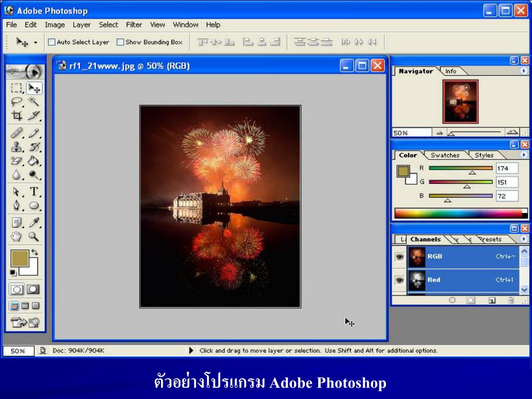Zoom in button in Navigator
The height and width of the screenshot is (399, 532).
click(512, 132)
